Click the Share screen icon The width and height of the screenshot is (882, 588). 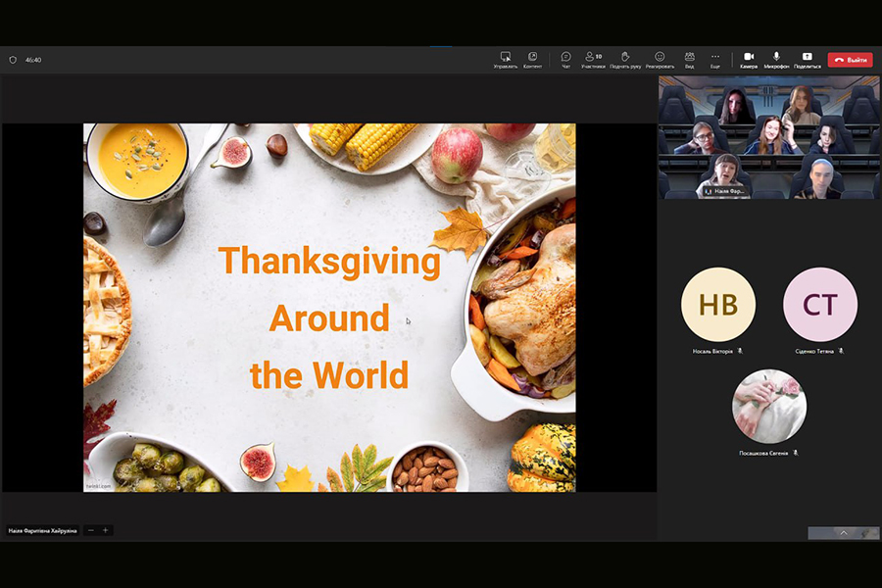[x=807, y=59]
